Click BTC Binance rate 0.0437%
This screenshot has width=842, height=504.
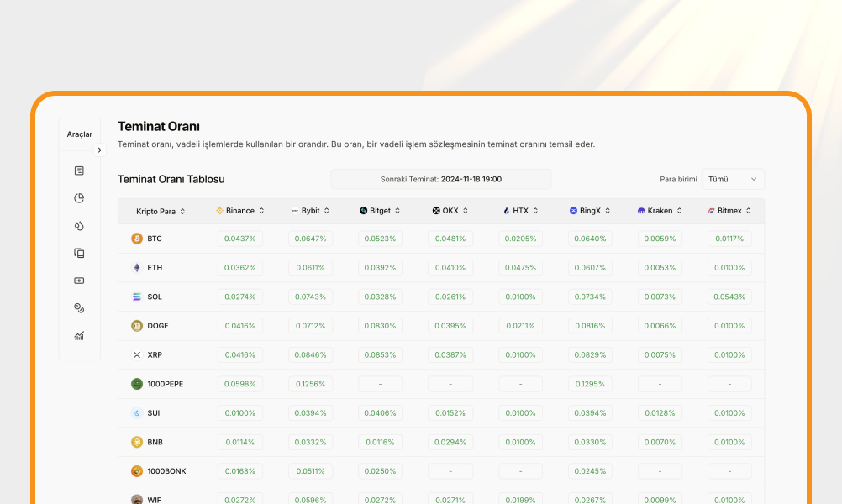[x=240, y=239]
